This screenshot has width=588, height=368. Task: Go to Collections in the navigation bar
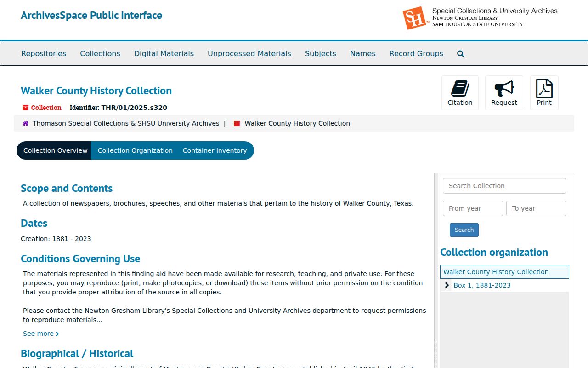point(100,54)
